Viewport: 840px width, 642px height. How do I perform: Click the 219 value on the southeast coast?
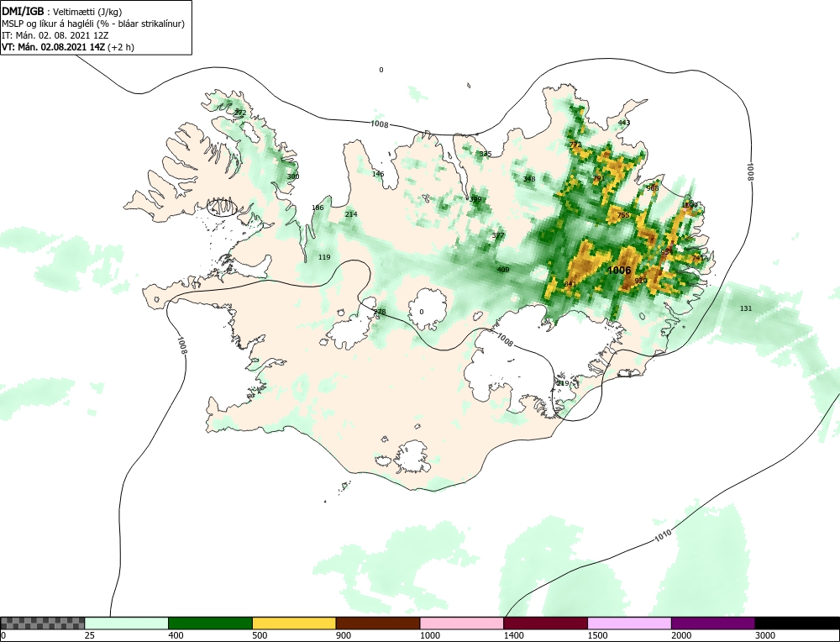pos(563,383)
